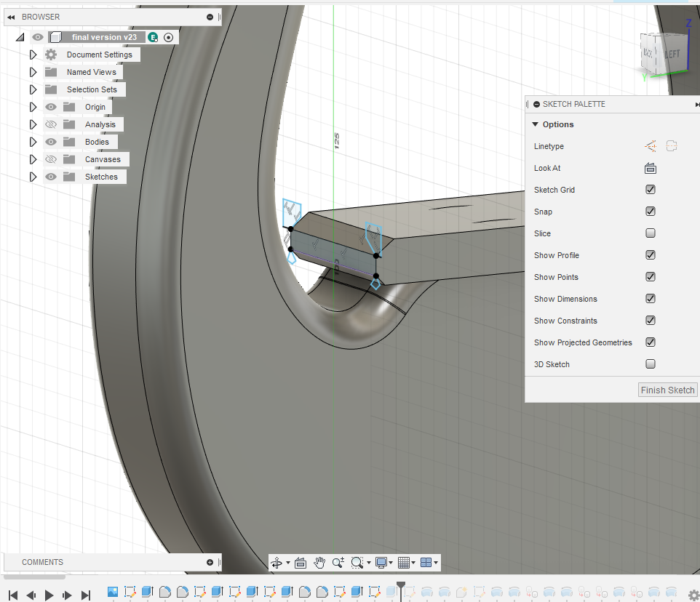The height and width of the screenshot is (602, 700).
Task: Expand the Sketches folder in browser
Action: [33, 177]
